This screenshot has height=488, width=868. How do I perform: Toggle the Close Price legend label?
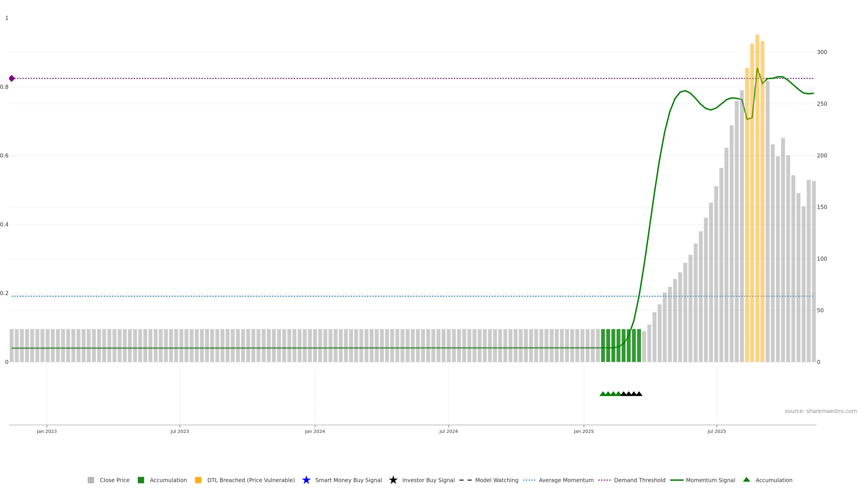pos(115,480)
